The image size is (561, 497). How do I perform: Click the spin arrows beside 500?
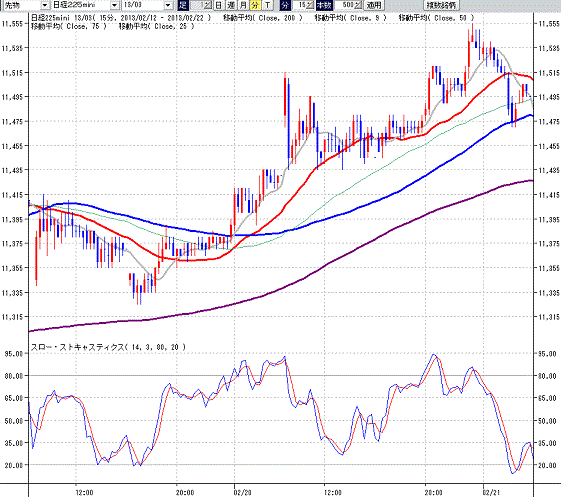[358, 5]
